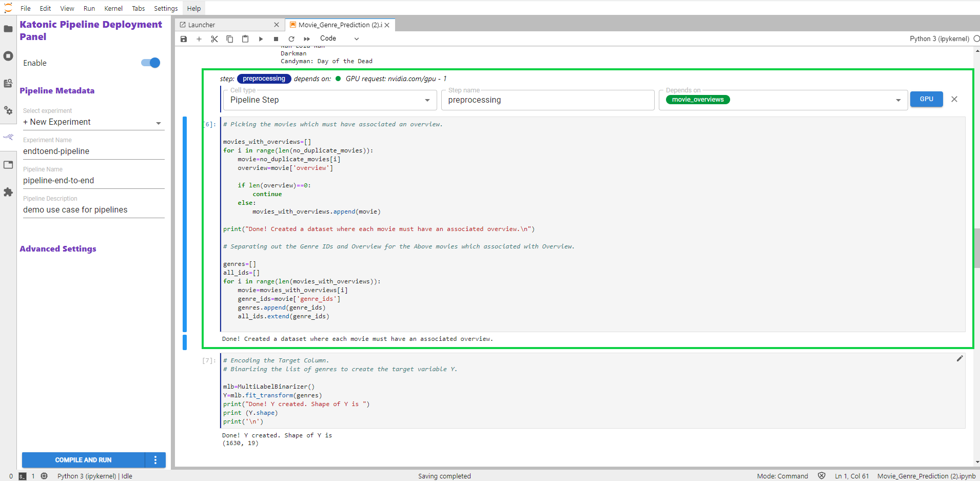
Task: Open the File menu
Action: 26,8
